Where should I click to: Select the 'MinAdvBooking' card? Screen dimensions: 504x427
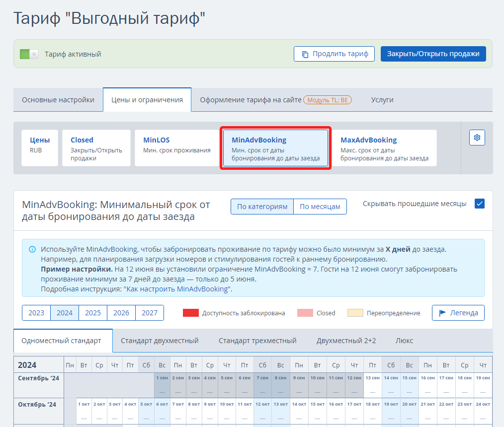[x=275, y=147]
